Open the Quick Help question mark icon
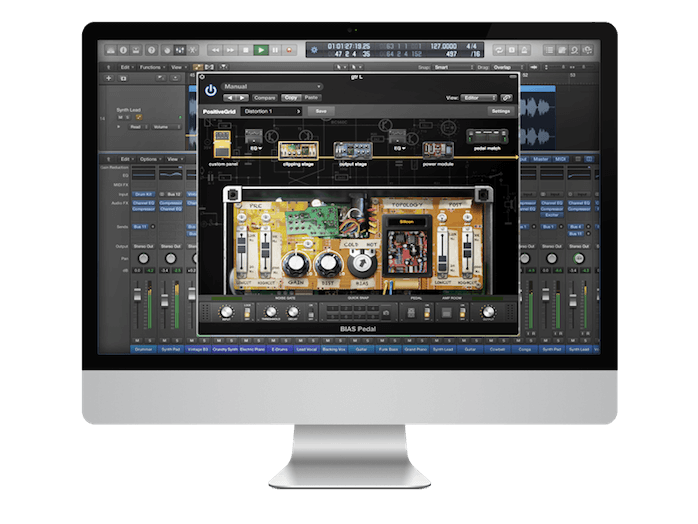 (151, 50)
